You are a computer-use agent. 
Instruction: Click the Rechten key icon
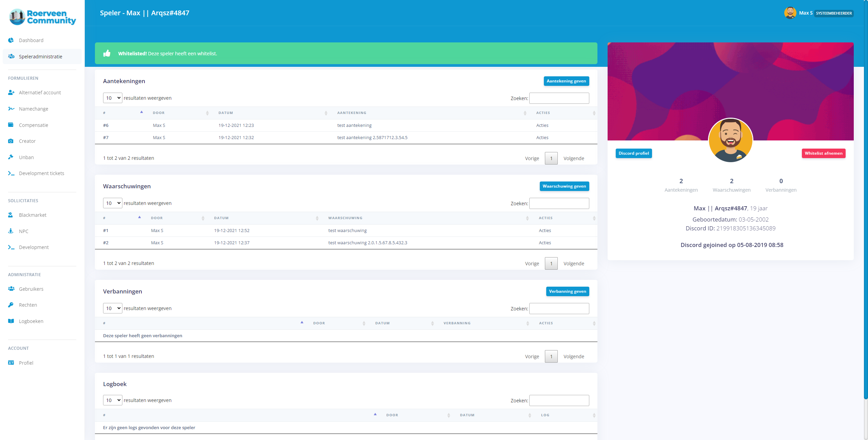(11, 305)
